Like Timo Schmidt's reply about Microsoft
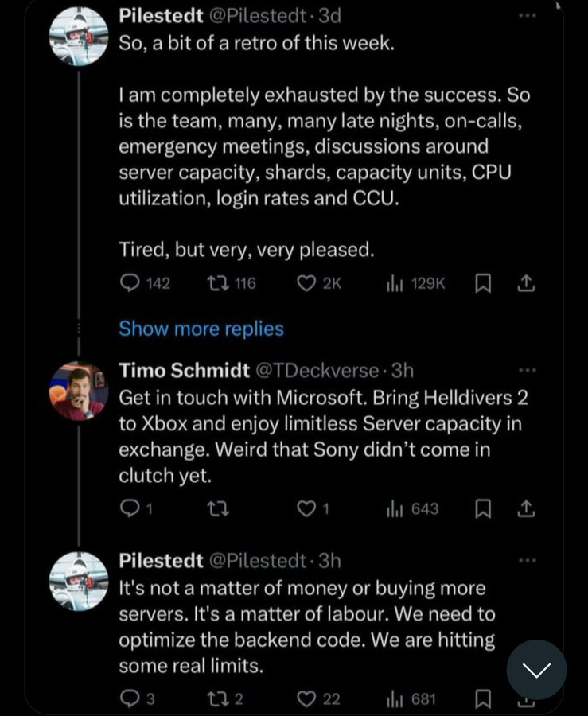Image resolution: width=588 pixels, height=716 pixels. [313, 508]
